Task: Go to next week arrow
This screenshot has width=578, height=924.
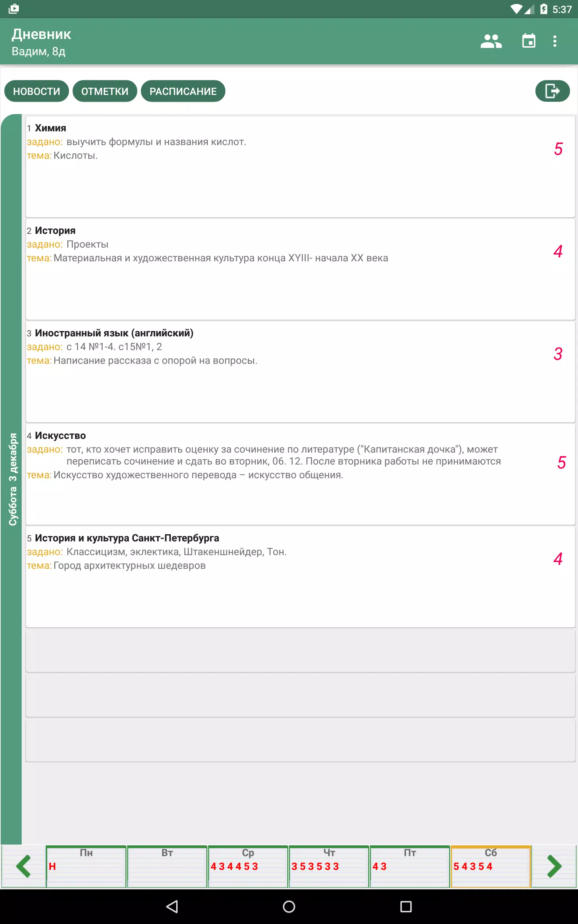Action: coord(554,866)
